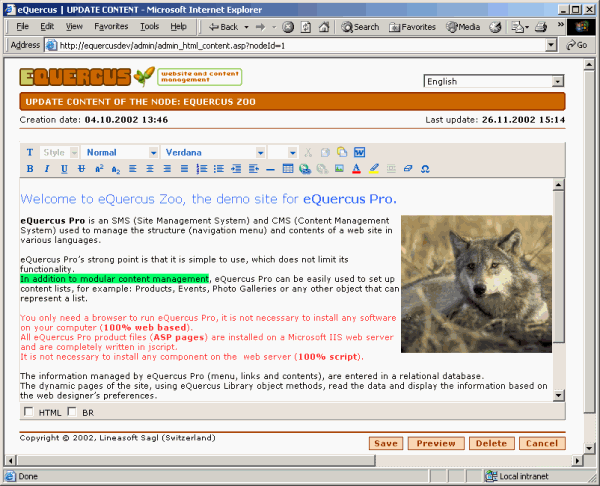Apply italic formatting in the editor
Image resolution: width=600 pixels, height=486 pixels.
[x=47, y=168]
